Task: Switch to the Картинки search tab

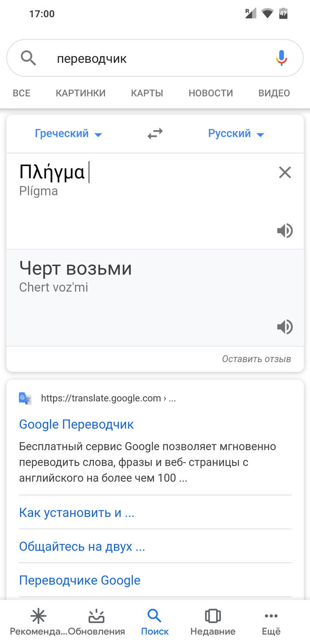Action: [x=81, y=93]
